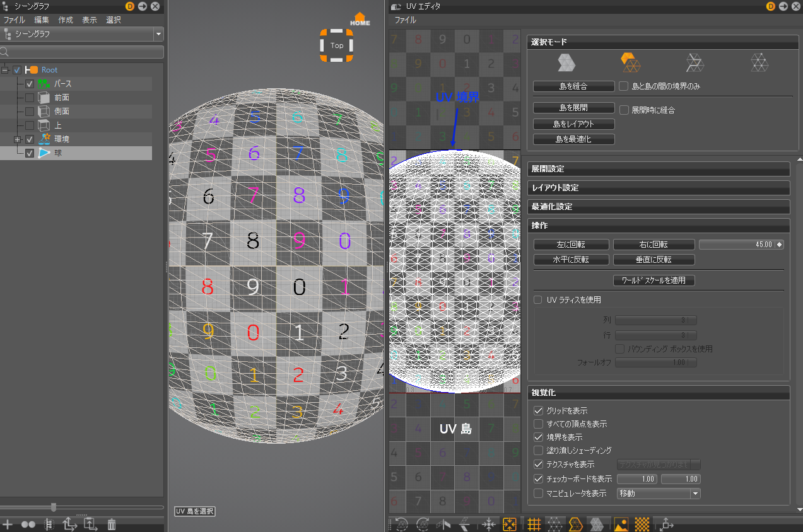This screenshot has height=532, width=803.
Task: Collapse the 操作 section header
Action: 659,225
